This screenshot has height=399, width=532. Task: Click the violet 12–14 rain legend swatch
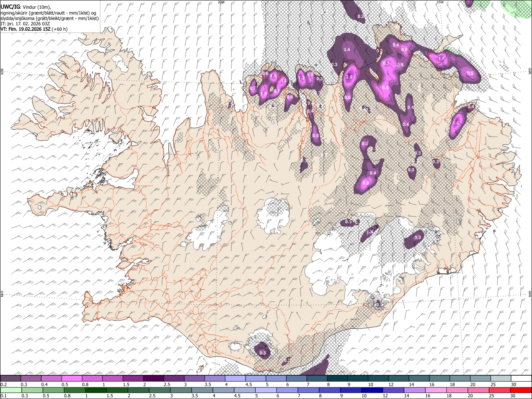point(394,390)
